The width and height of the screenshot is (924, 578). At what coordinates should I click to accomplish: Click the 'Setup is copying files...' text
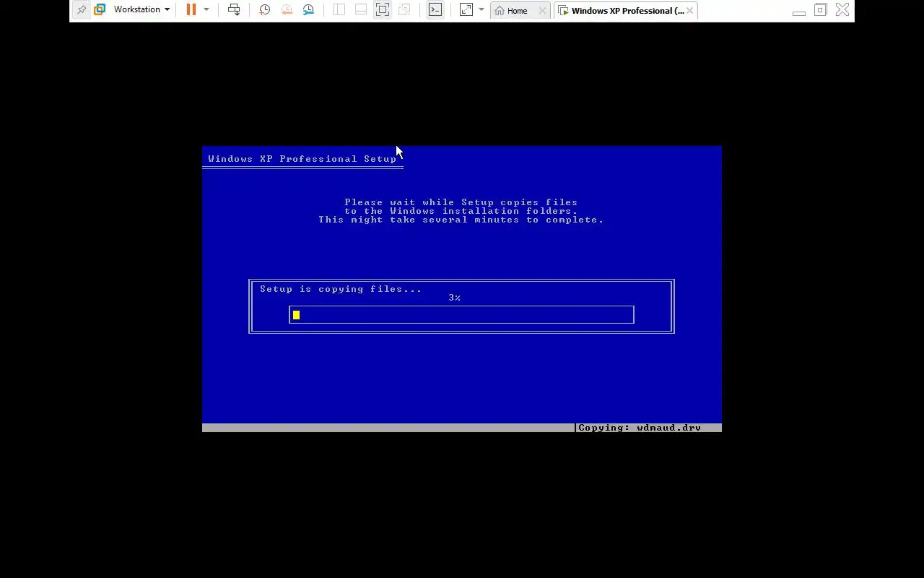[341, 289]
